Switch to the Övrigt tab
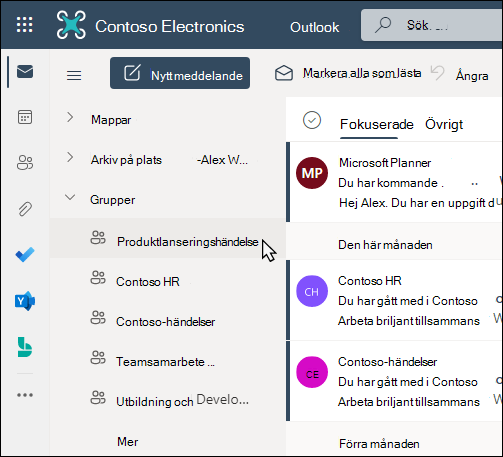503x457 pixels. 444,125
